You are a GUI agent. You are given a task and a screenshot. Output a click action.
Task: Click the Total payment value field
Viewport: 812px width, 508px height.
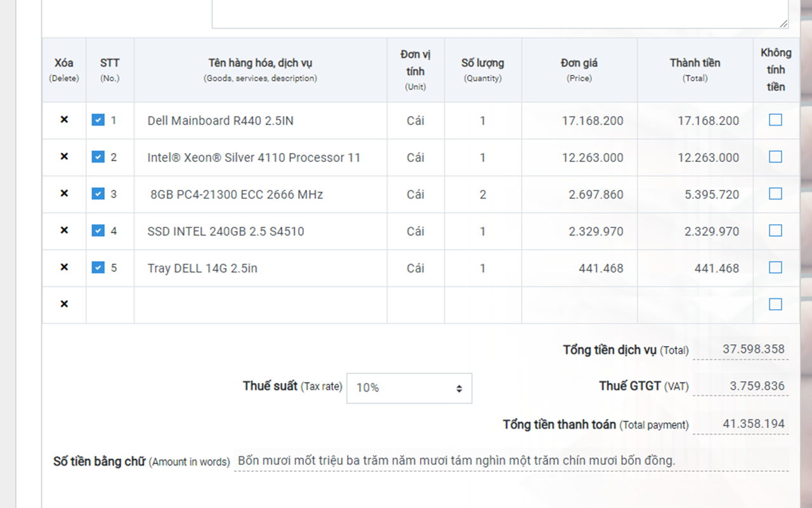(740, 424)
